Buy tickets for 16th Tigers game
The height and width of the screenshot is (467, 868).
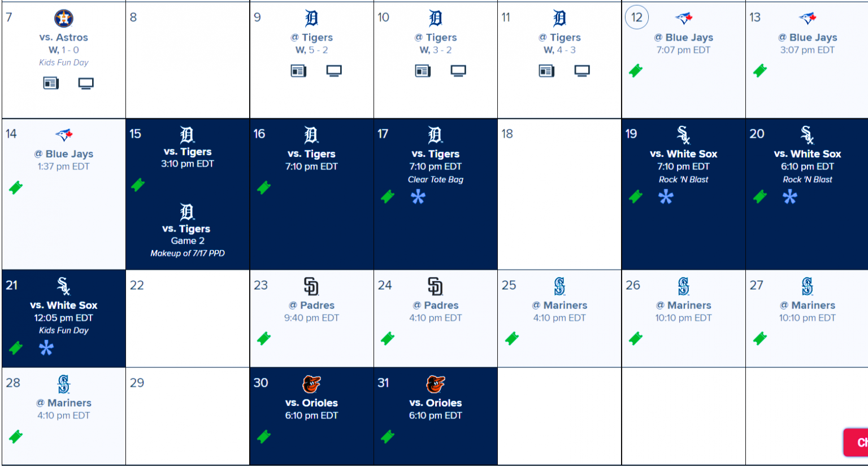click(x=264, y=187)
